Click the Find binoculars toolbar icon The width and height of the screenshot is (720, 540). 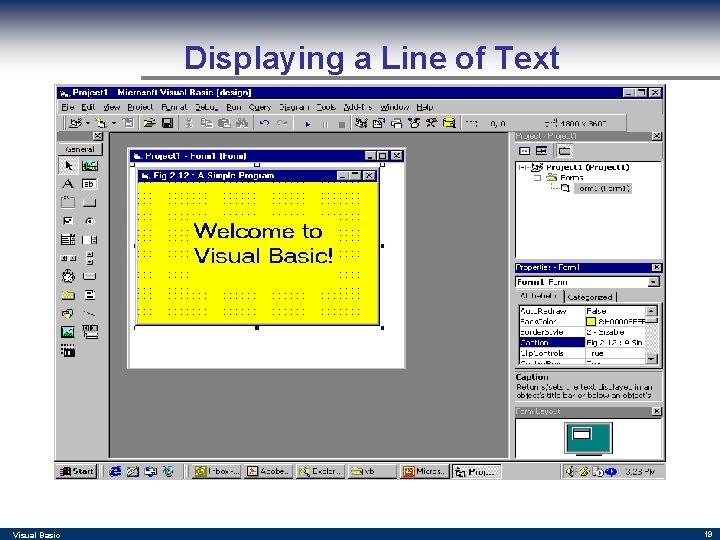tap(242, 123)
